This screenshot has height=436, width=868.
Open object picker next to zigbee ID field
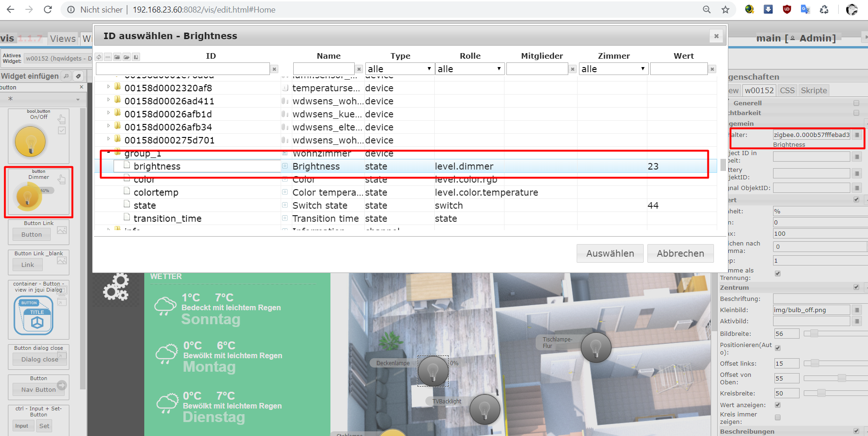[x=857, y=135]
